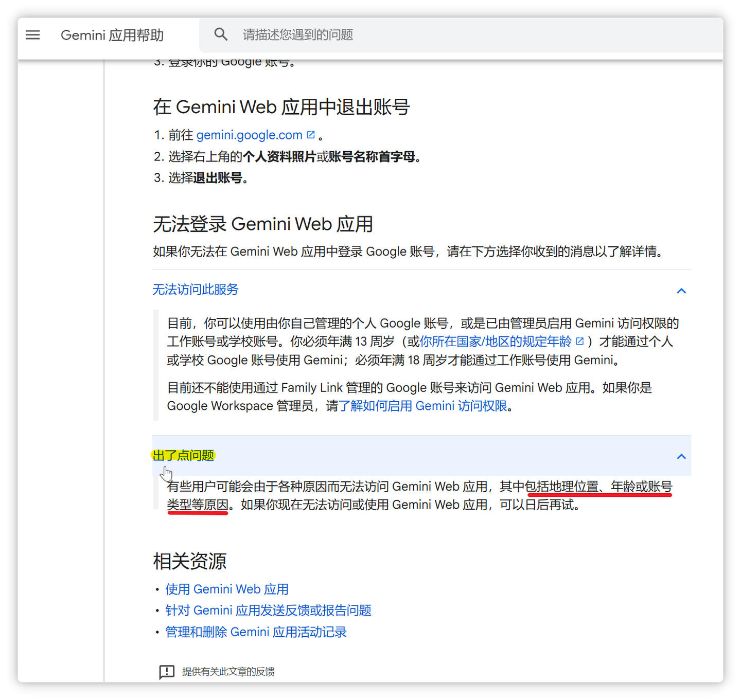Click the 无法登录 Gemini Web 应用 heading

tap(263, 224)
